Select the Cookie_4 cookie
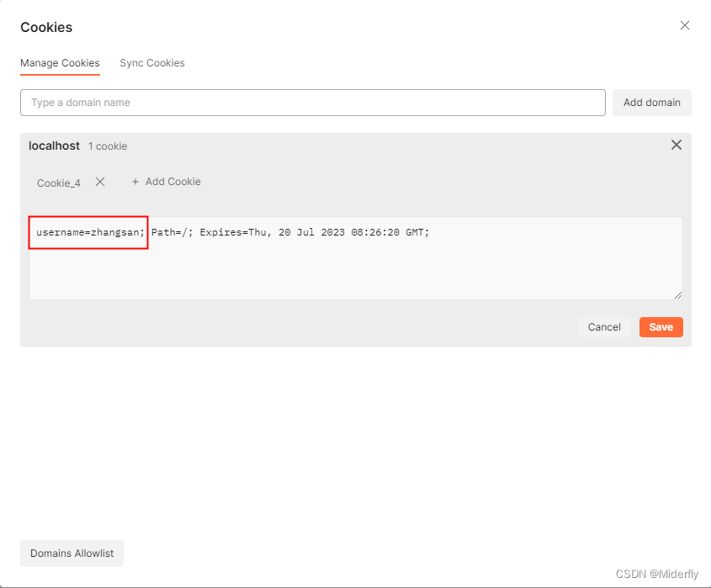 pyautogui.click(x=59, y=183)
